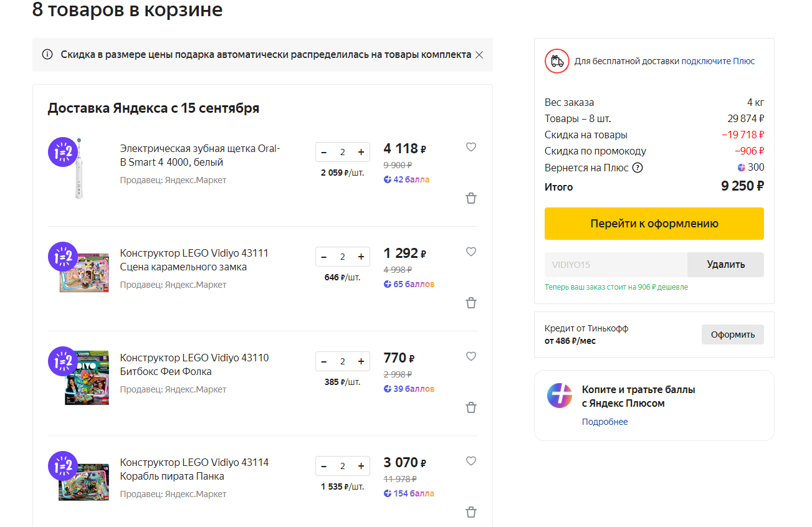This screenshot has width=812, height=527.
Task: Dismiss the gift discount notification banner
Action: (479, 55)
